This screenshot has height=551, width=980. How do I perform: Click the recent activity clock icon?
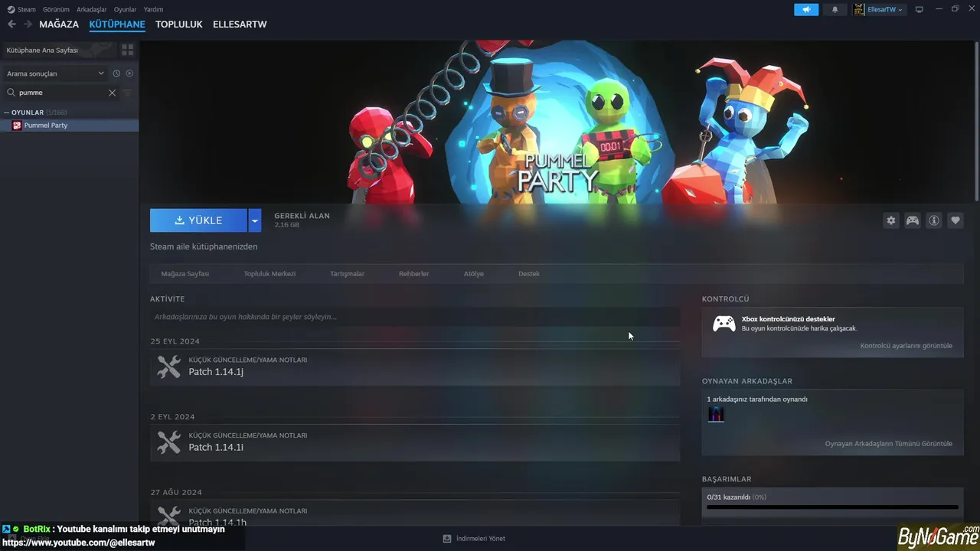(116, 73)
